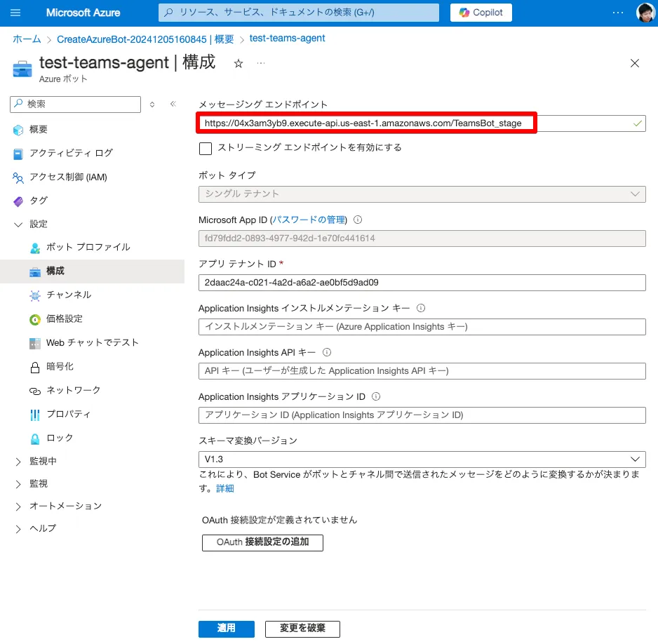Toggle expand/collapse all sidebar groups icon
Viewport: 658px width, 644px height.
coord(152,105)
